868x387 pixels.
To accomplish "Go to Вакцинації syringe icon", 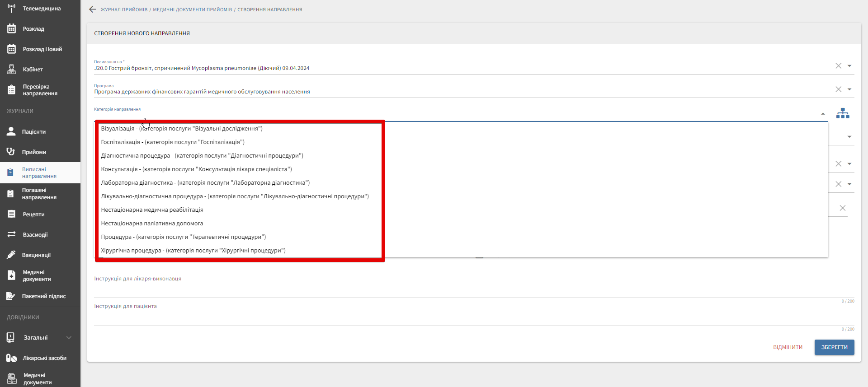I will point(11,255).
